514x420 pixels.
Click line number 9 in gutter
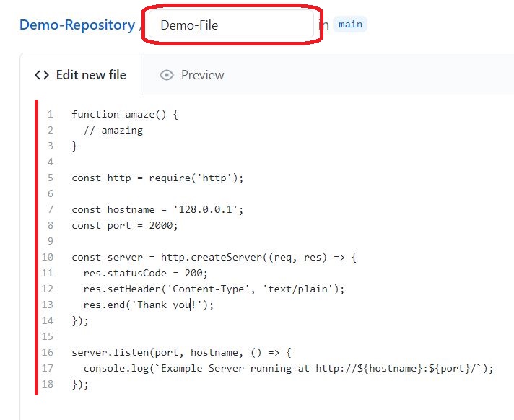pyautogui.click(x=50, y=242)
